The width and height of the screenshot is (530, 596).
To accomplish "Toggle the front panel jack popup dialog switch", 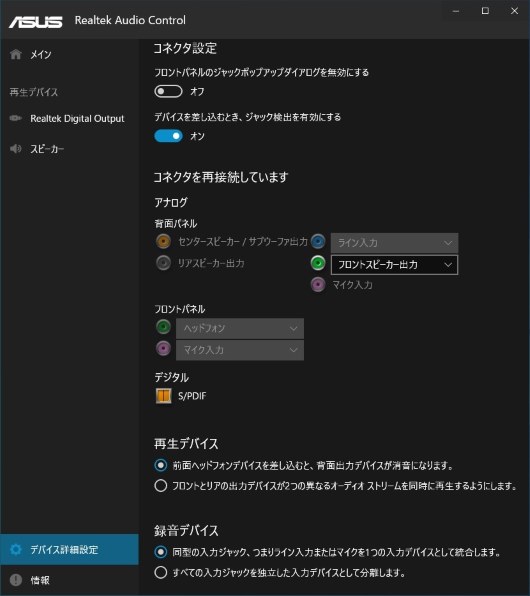I will coord(168,91).
